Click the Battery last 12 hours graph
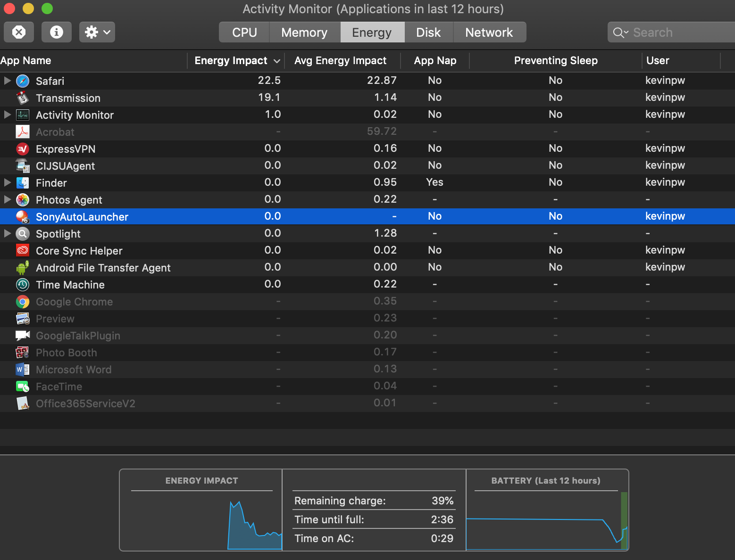Image resolution: width=735 pixels, height=560 pixels. click(x=547, y=520)
